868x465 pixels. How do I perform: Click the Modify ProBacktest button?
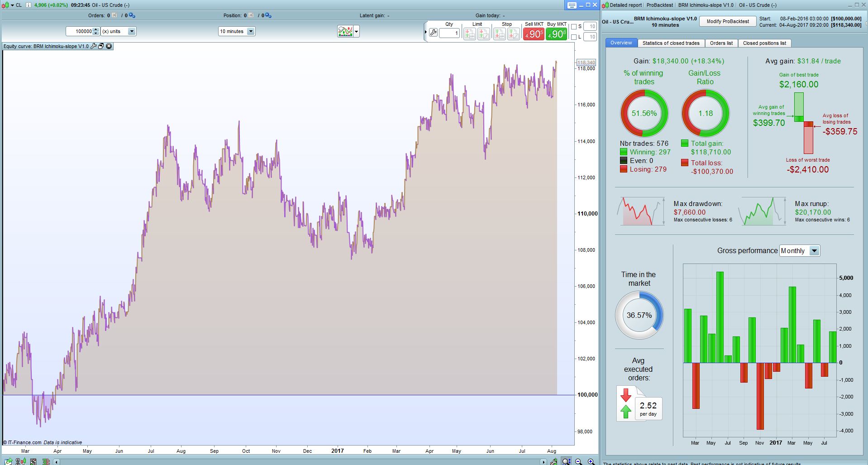tap(728, 21)
